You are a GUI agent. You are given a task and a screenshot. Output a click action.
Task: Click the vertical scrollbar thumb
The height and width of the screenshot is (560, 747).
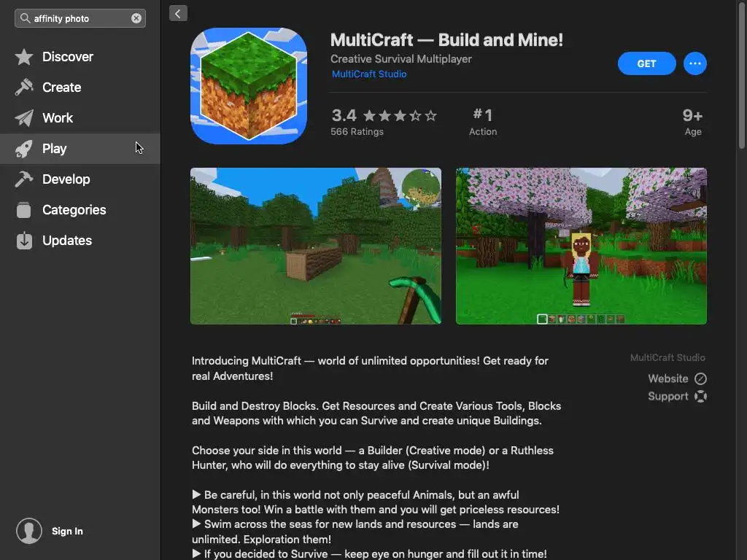click(742, 76)
